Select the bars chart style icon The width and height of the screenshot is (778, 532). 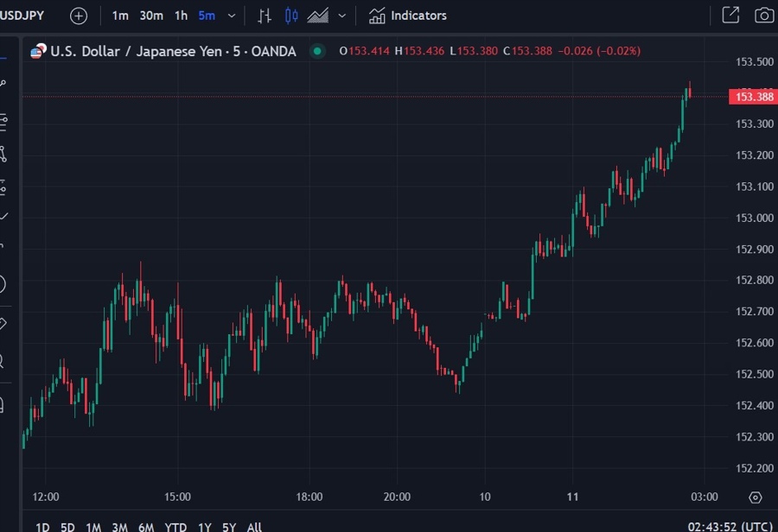pos(265,16)
